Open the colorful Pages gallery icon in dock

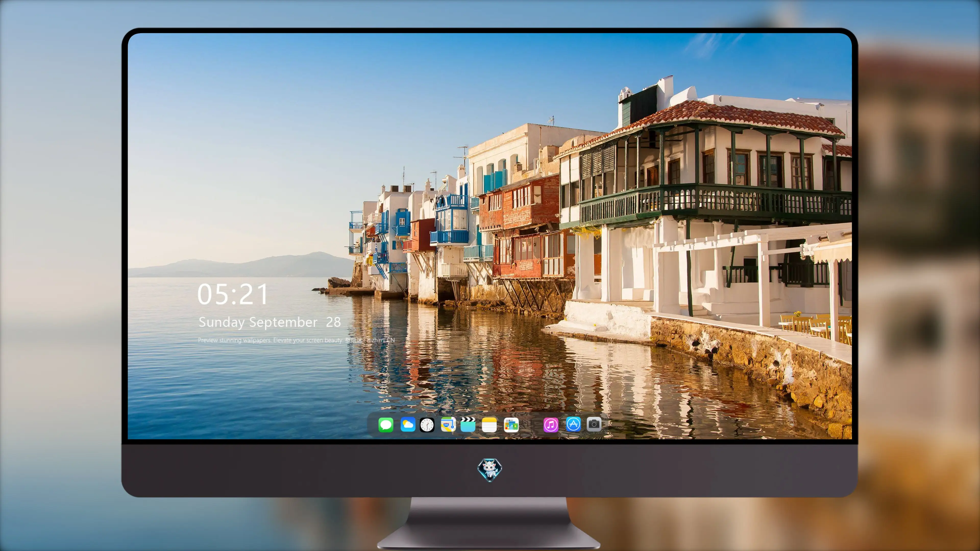[511, 424]
